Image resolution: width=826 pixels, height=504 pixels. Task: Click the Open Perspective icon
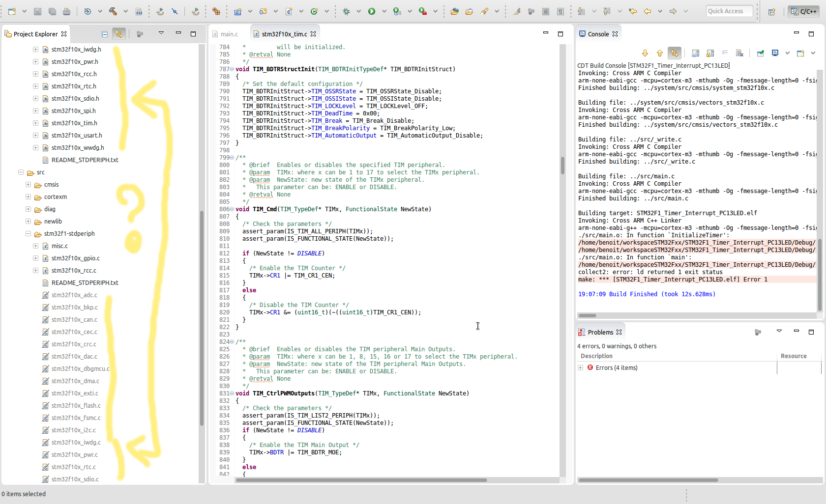[x=772, y=11]
